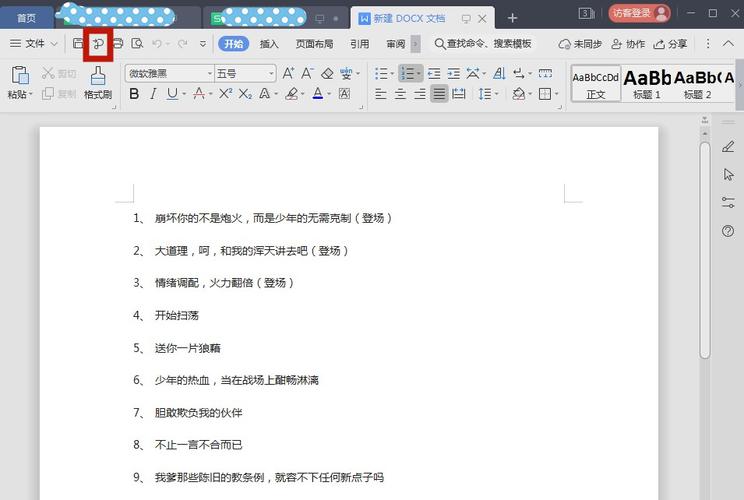Select the 开始 ribbon tab
The image size is (744, 500).
coord(233,44)
